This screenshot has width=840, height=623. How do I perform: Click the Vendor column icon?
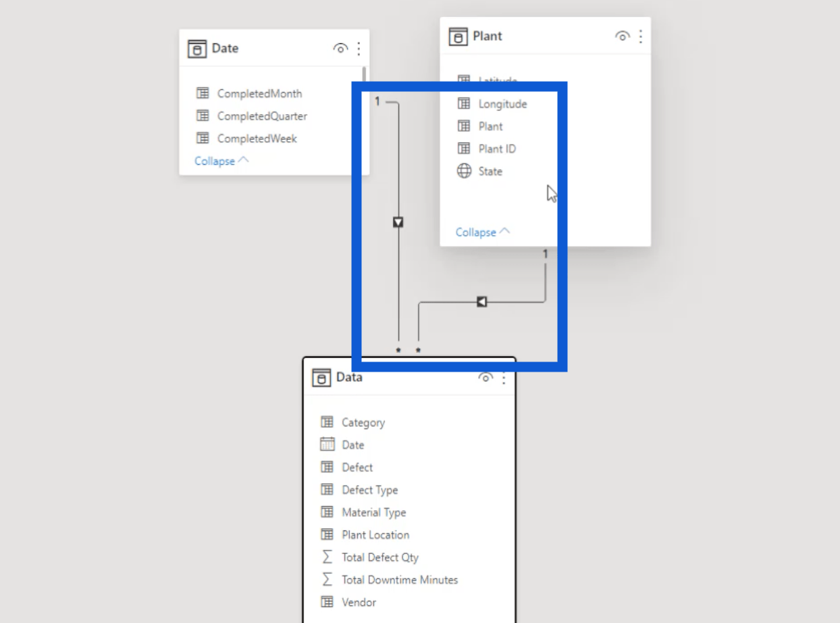(x=327, y=601)
